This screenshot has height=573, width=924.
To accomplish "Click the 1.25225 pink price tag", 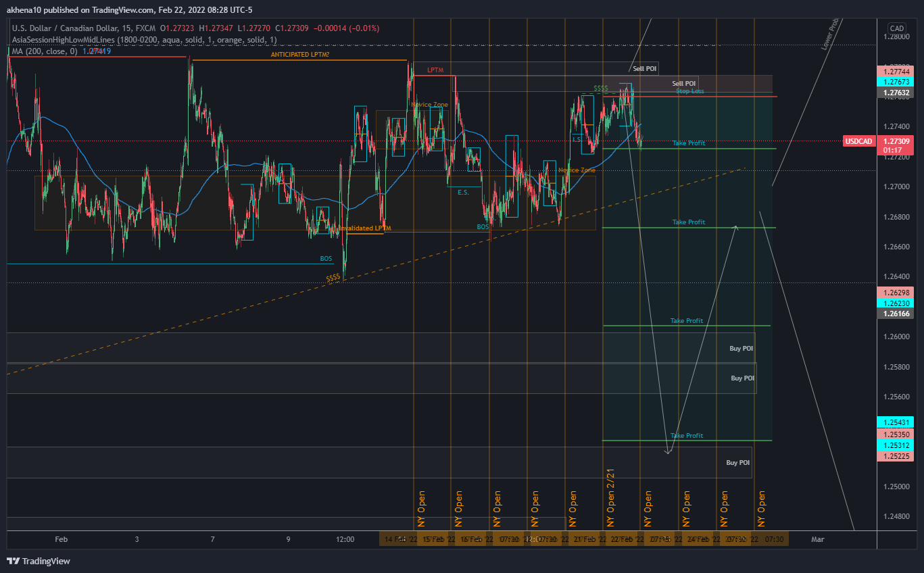I will 895,457.
